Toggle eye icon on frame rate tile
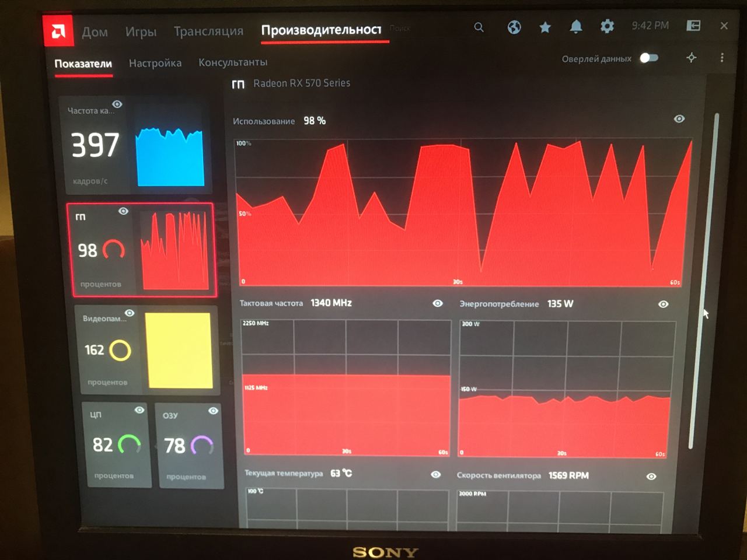The image size is (747, 560). (117, 104)
